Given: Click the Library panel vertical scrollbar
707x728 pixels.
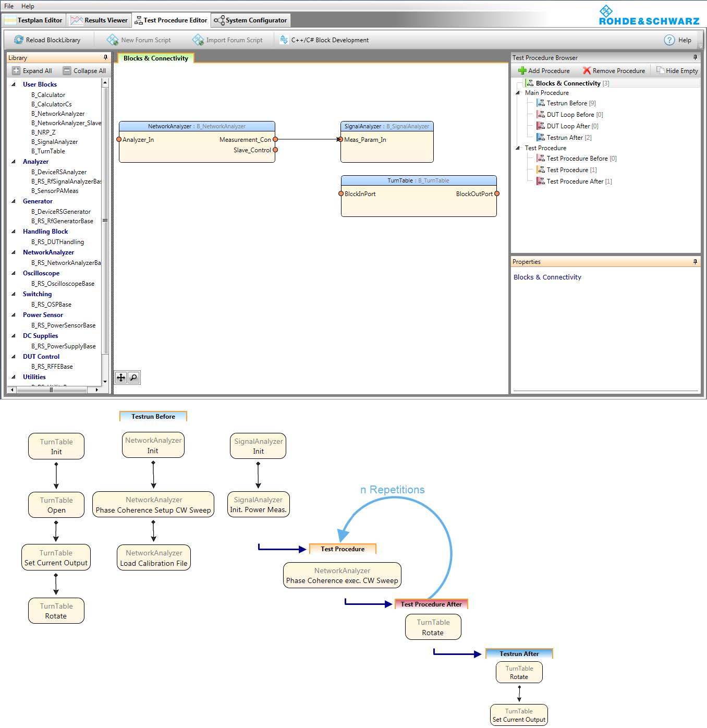Looking at the screenshot, I should tap(105, 220).
